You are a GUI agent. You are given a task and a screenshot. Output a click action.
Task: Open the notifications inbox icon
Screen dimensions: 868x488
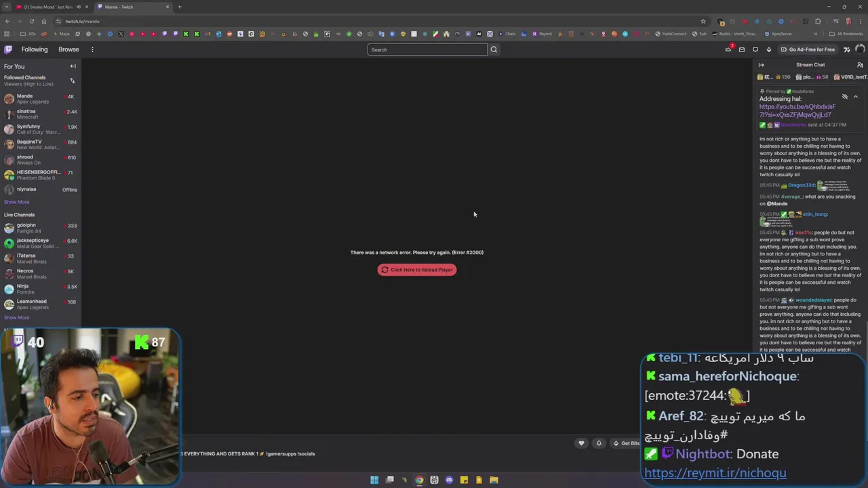(x=742, y=49)
